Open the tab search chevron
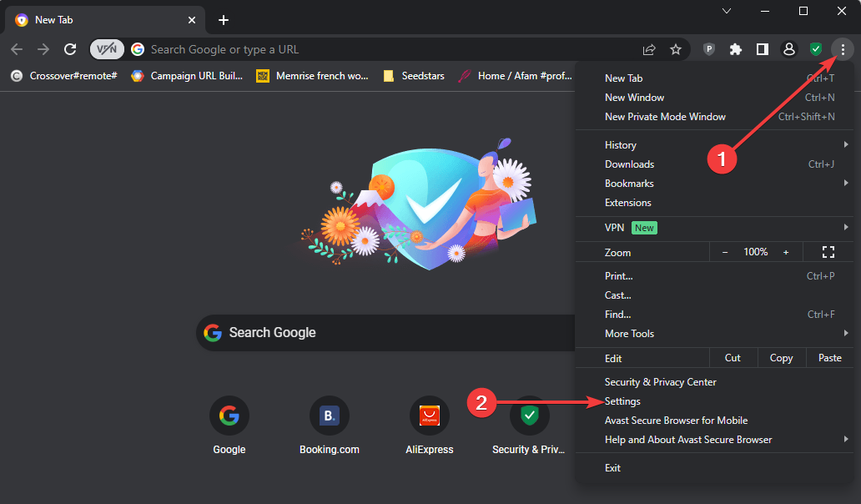Screen dimensions: 861x504 pos(727,11)
